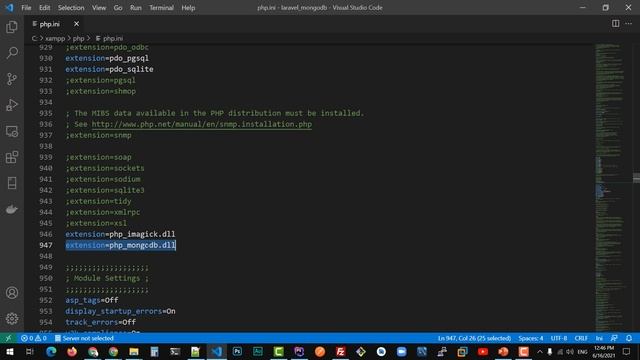This screenshot has height=360, width=640.
Task: Open the Source Control view
Action: 12,79
